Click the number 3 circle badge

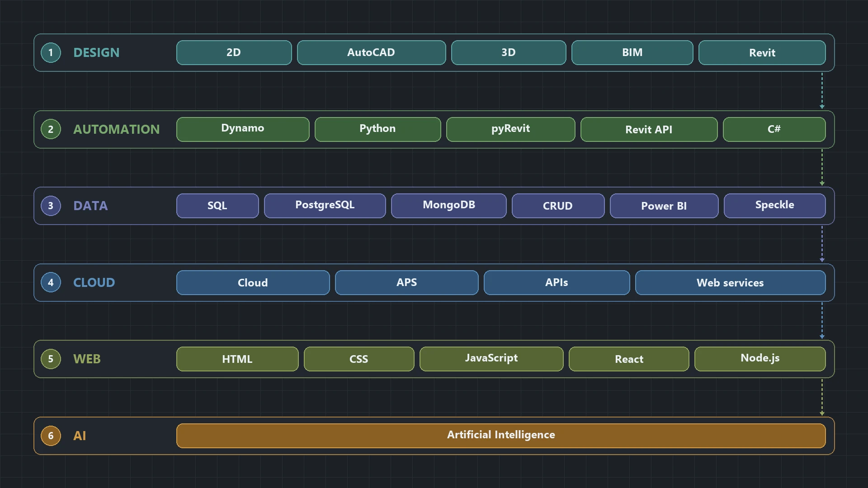pos(51,206)
